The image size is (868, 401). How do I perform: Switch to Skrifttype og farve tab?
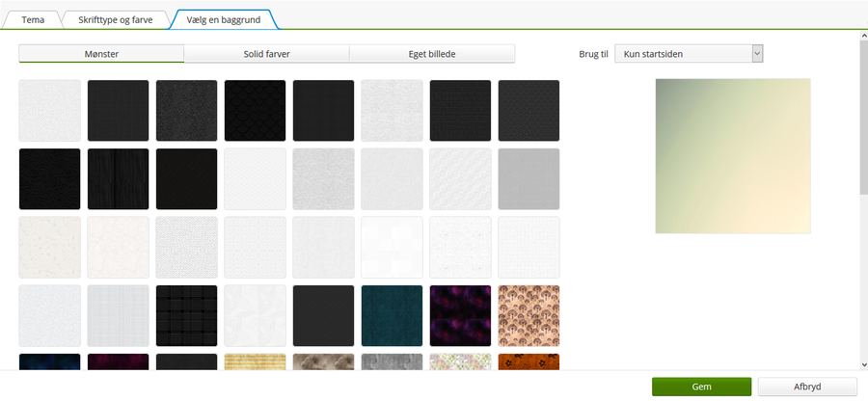point(115,20)
